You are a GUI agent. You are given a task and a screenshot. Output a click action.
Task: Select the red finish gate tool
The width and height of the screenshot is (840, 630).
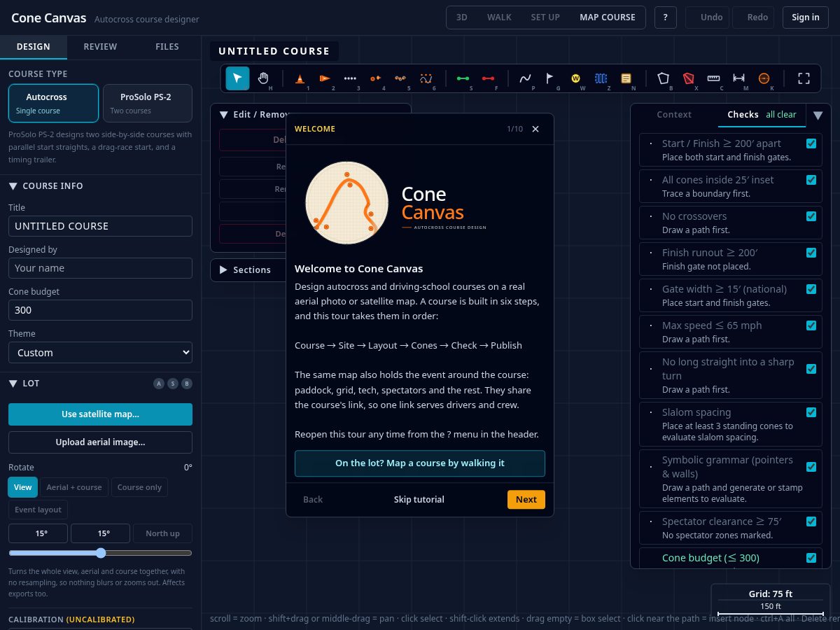(488, 78)
